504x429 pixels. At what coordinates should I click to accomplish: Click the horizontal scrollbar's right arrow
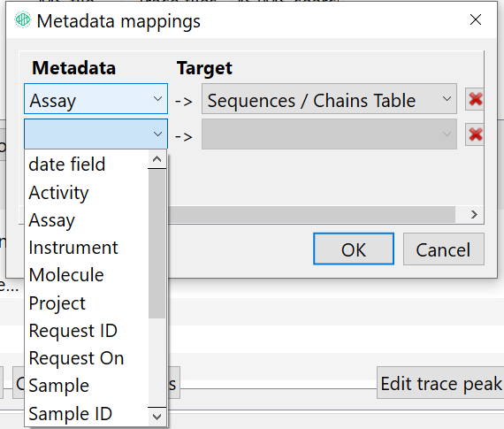[x=474, y=214]
